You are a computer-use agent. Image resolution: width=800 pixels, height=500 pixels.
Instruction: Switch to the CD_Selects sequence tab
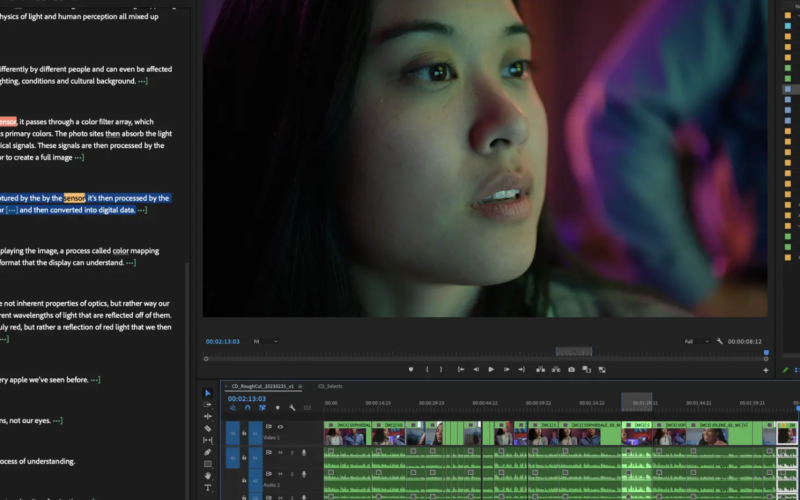tap(330, 385)
